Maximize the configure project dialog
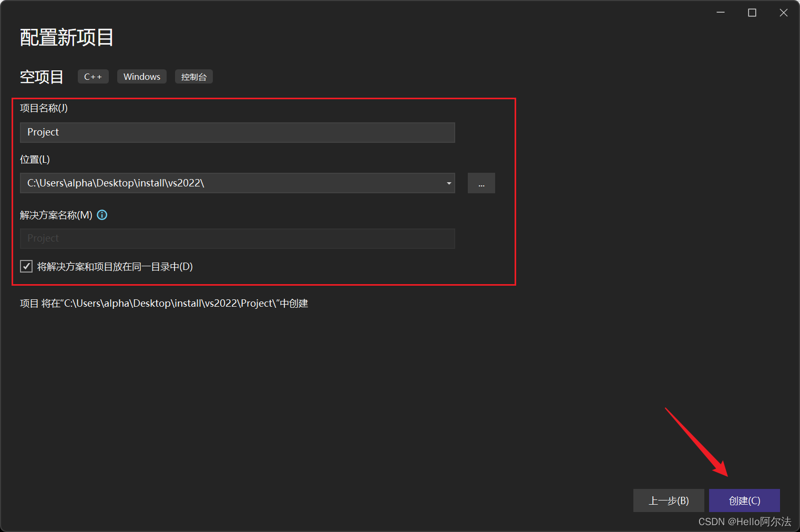Image resolution: width=800 pixels, height=532 pixels. point(752,13)
